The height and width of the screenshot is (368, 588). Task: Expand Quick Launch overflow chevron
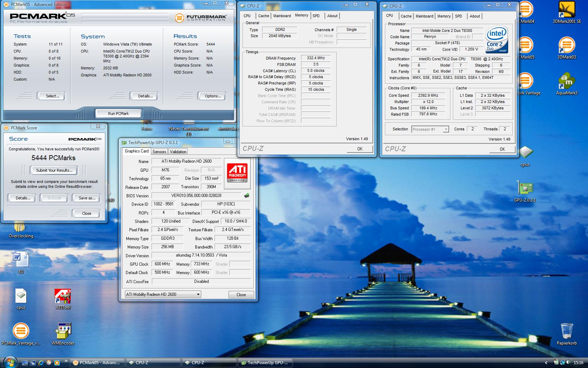pyautogui.click(x=66, y=361)
